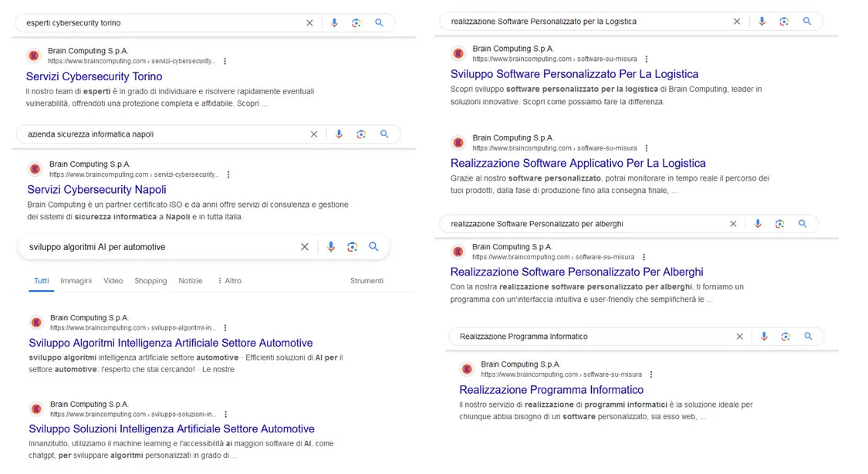Screen dimensions: 868x474
Task: Use microphone for 'azienda sicurezza informatica napoli'
Action: [339, 134]
